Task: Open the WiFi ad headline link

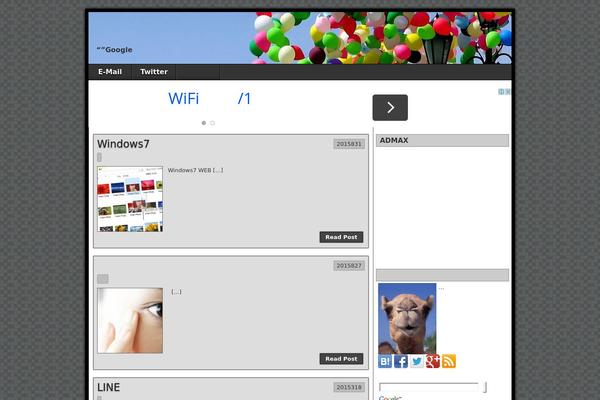Action: click(209, 99)
